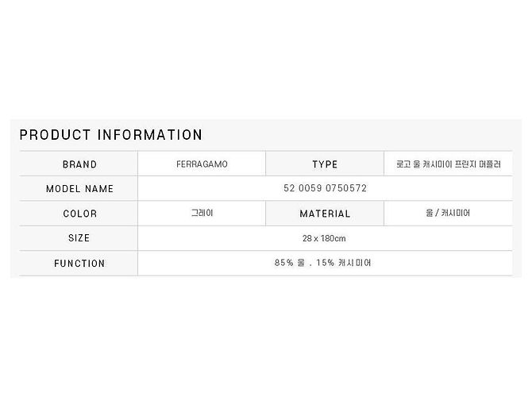
Task: Click model number 52 0059 0750572
Action: [325, 188]
